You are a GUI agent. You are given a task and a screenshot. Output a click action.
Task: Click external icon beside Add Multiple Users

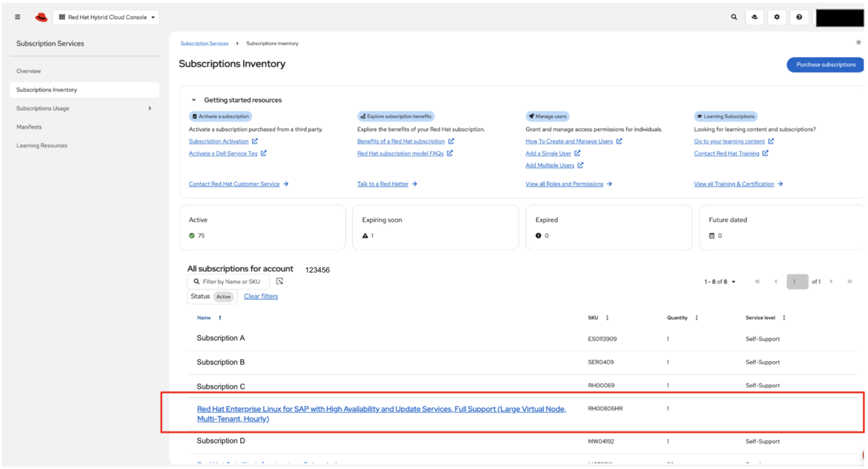click(580, 165)
